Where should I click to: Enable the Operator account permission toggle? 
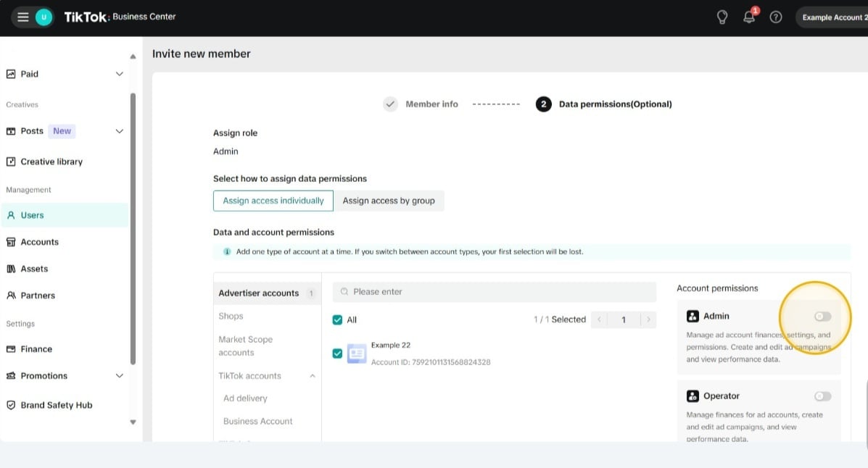(x=822, y=396)
